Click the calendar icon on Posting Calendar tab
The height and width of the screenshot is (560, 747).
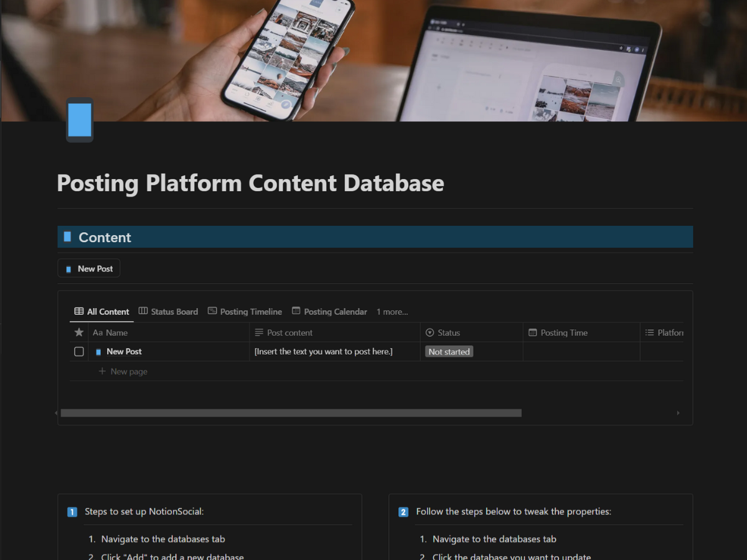coord(296,311)
